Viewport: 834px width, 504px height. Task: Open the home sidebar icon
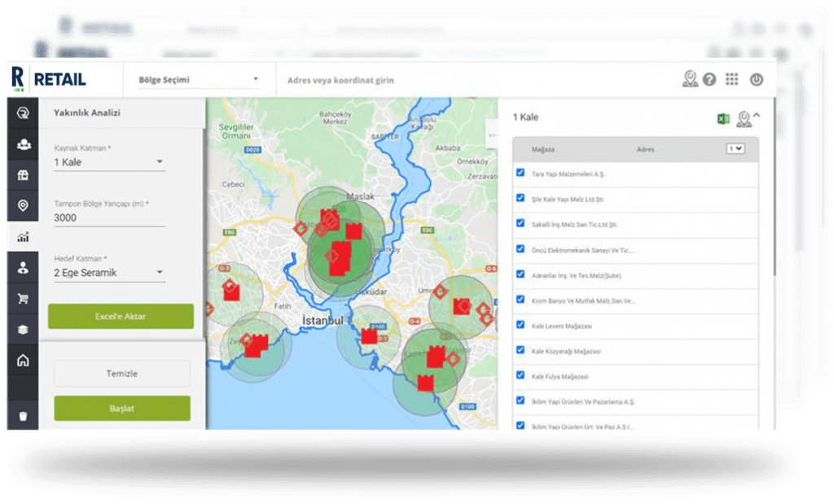click(23, 361)
